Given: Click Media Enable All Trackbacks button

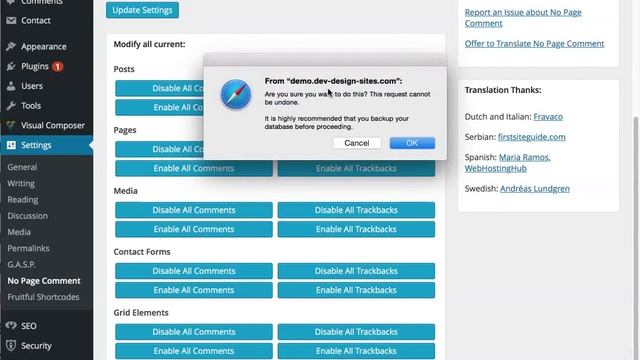Looking at the screenshot, I should (x=356, y=229).
